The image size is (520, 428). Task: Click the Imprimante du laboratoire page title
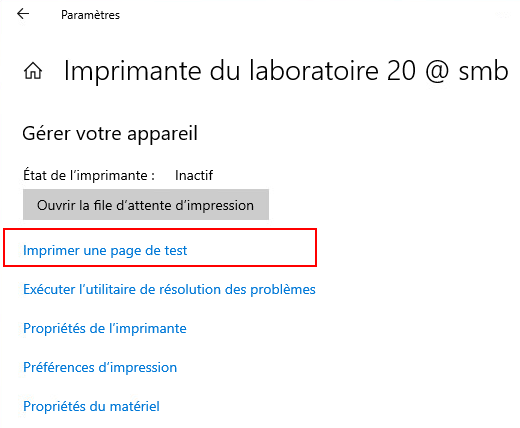(286, 71)
